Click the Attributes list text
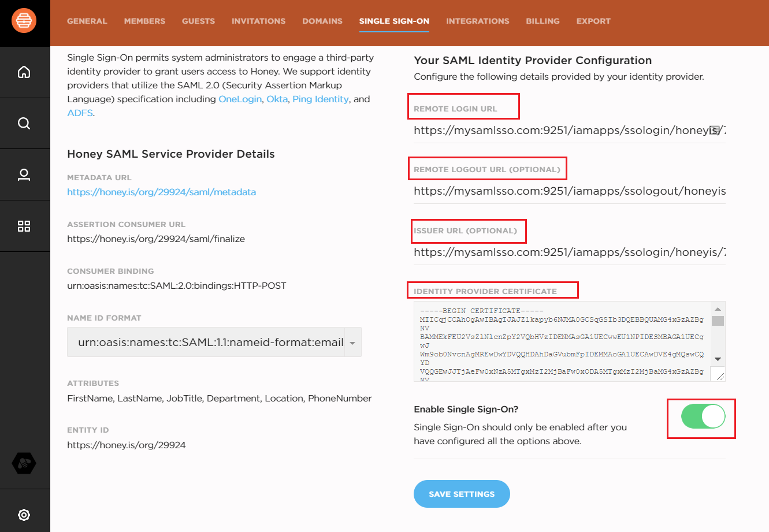The height and width of the screenshot is (532, 769). click(220, 399)
